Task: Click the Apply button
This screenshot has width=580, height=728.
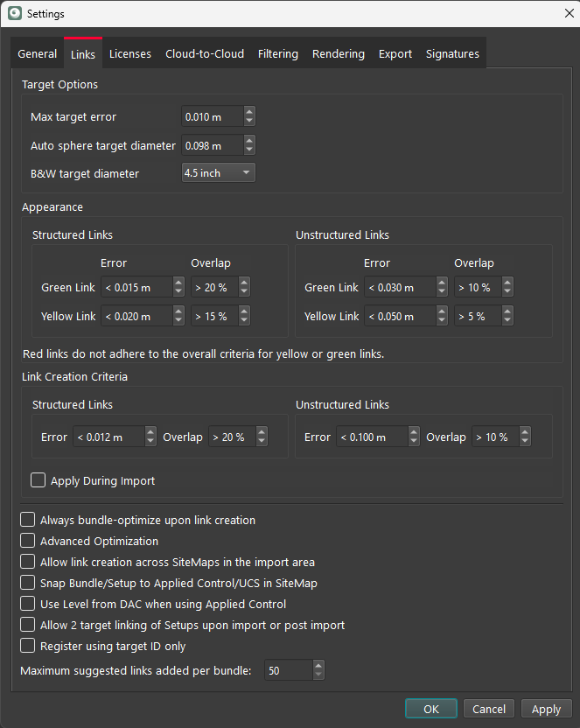Action: [x=546, y=710]
